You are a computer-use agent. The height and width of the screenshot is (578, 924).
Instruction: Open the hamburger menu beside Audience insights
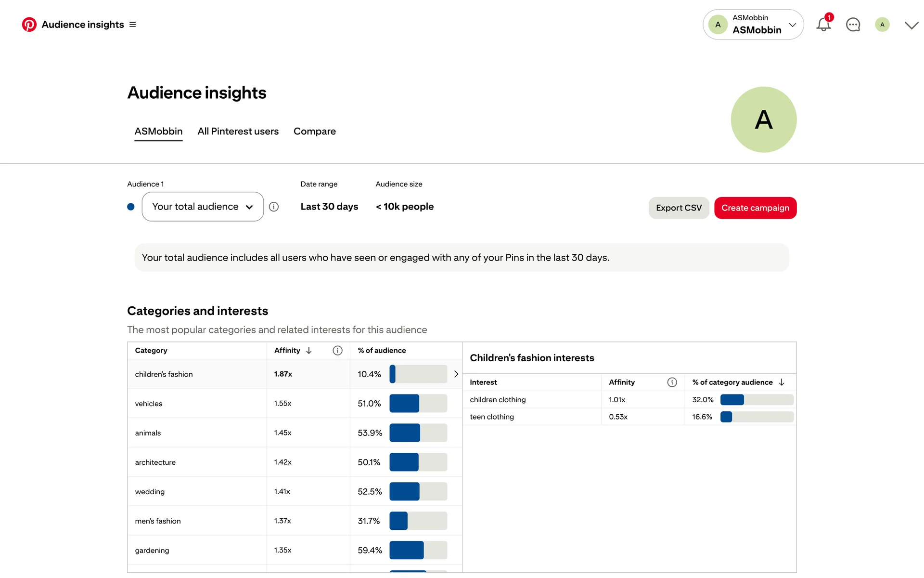pos(133,25)
